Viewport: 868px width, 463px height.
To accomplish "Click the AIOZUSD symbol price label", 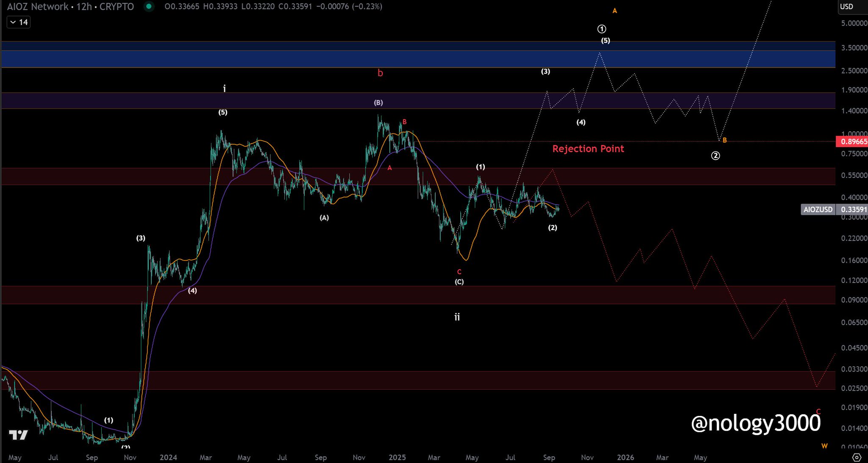I will point(818,209).
